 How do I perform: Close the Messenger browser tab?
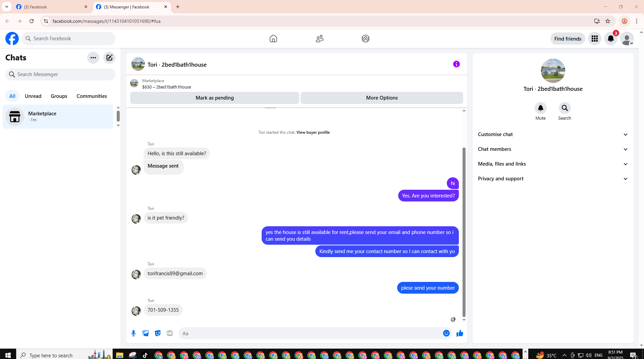166,7
